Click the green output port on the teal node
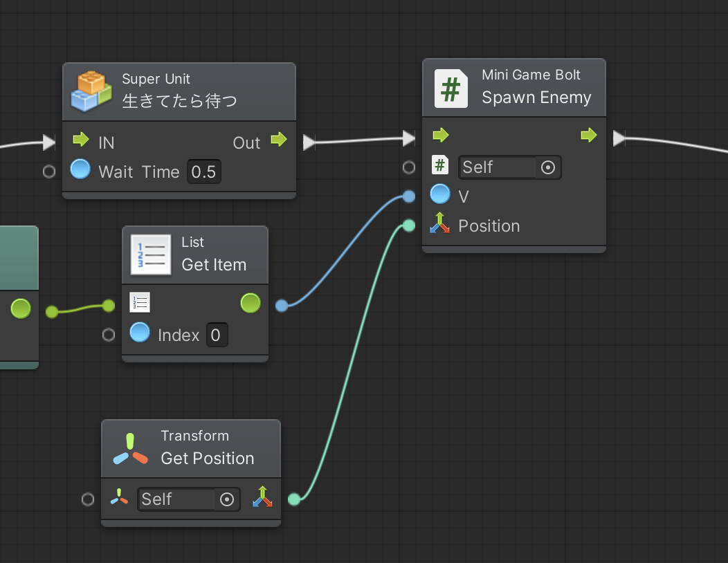The width and height of the screenshot is (728, 563). click(21, 308)
